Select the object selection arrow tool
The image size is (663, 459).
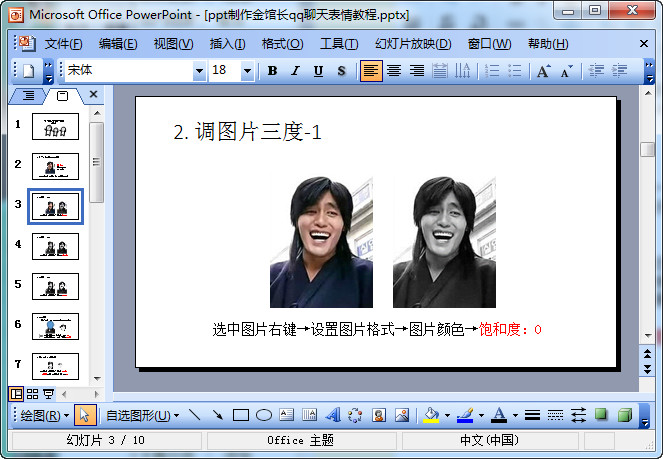point(85,415)
